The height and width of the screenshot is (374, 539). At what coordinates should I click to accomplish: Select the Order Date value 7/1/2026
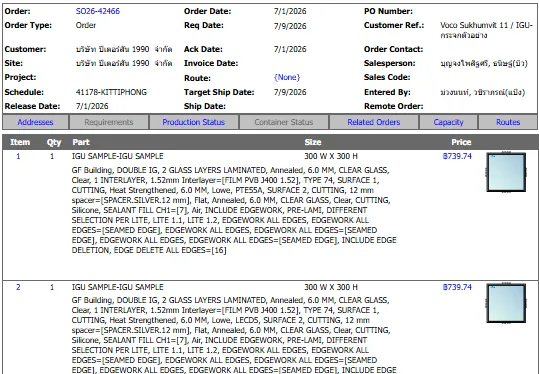pyautogui.click(x=290, y=11)
